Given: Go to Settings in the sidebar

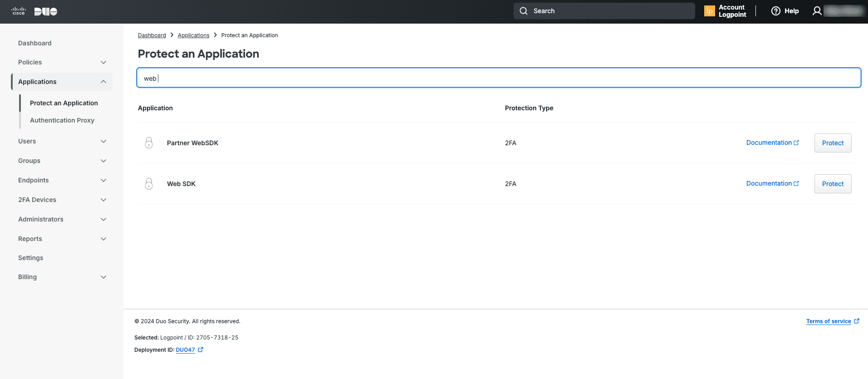Looking at the screenshot, I should coord(31,258).
